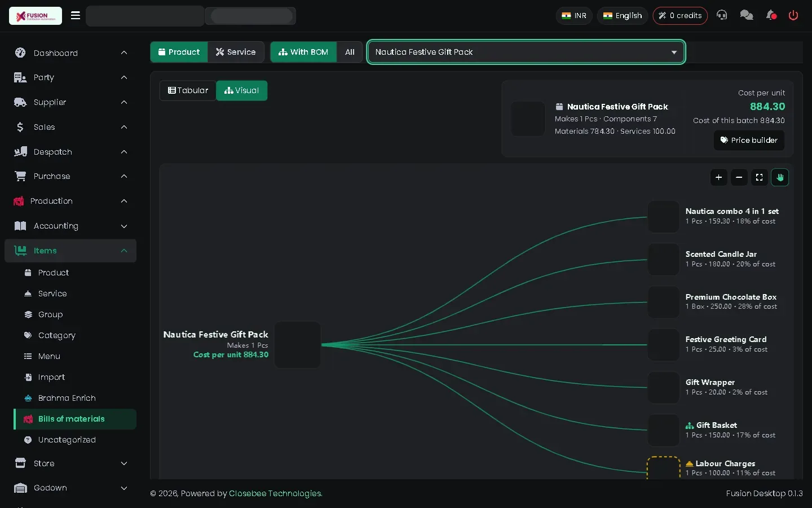The height and width of the screenshot is (508, 812).
Task: Open the Closebee Technologies link
Action: pyautogui.click(x=276, y=493)
